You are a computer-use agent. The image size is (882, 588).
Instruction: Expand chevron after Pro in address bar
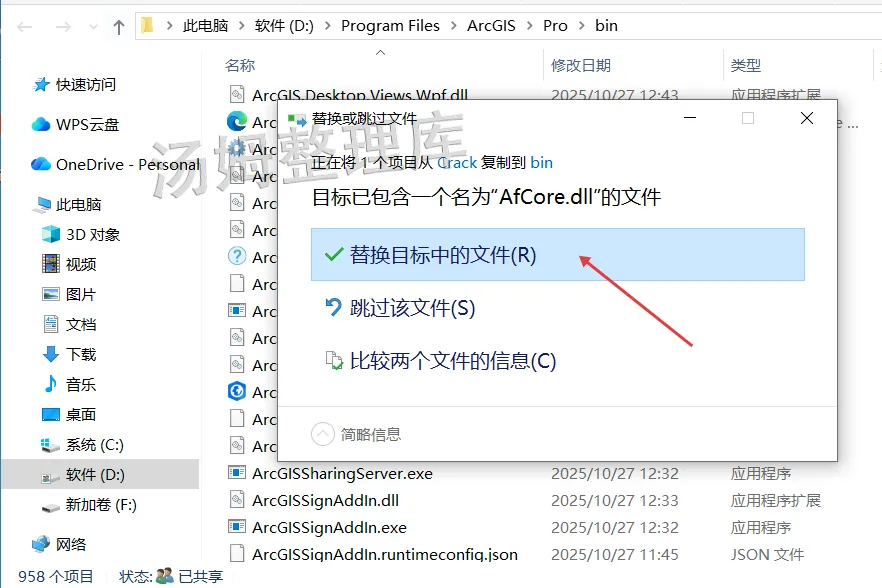tap(582, 26)
